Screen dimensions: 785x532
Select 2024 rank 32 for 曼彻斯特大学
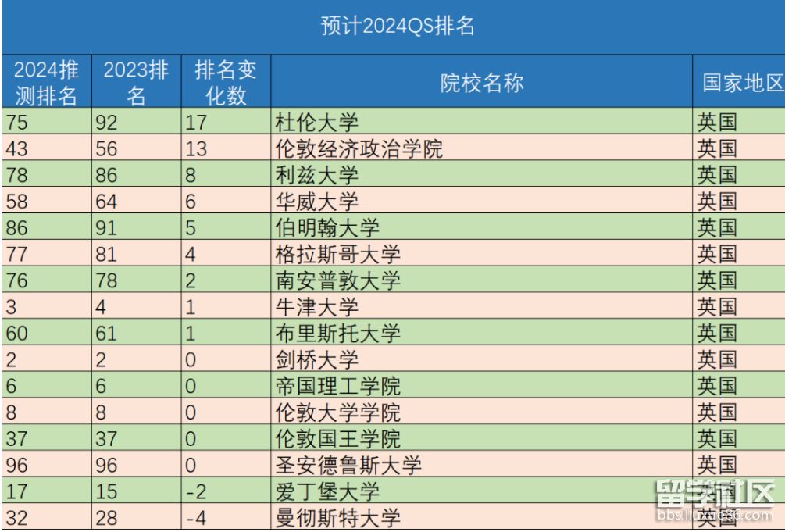tap(16, 519)
